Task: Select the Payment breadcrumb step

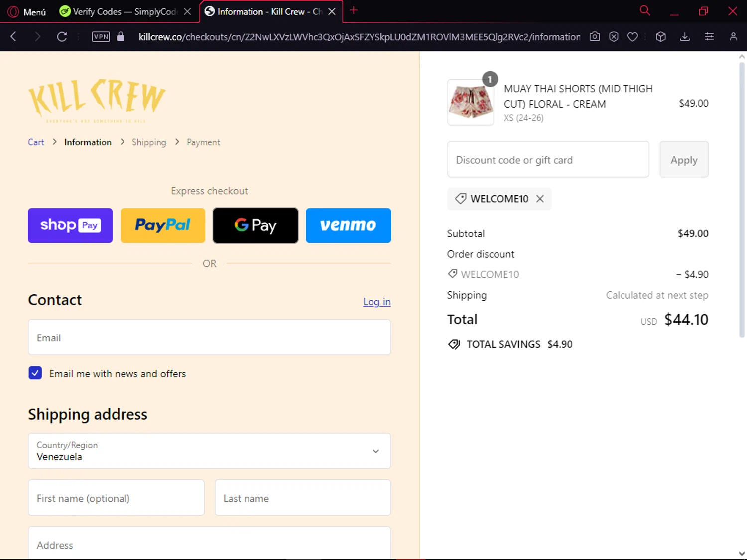Action: click(203, 142)
